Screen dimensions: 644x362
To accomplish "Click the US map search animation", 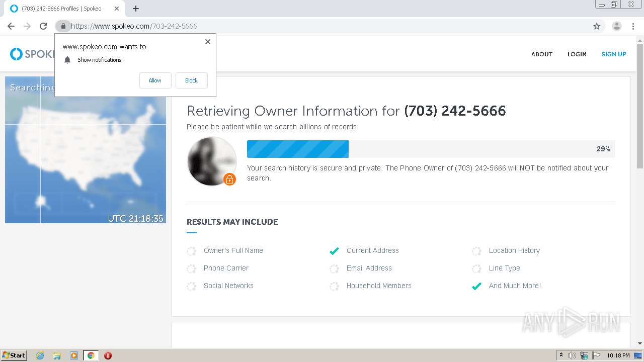I will point(86,150).
